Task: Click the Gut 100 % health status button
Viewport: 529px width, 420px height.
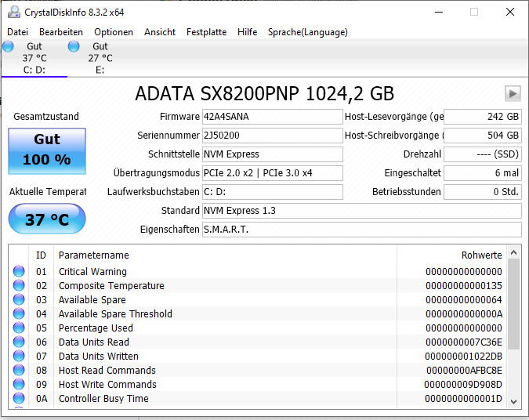Action: pos(47,151)
